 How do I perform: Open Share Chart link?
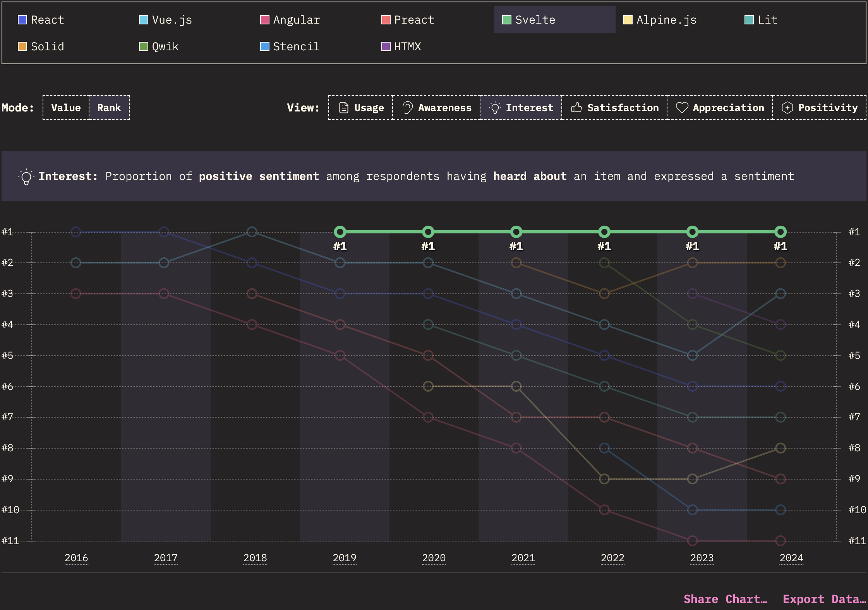coord(725,599)
